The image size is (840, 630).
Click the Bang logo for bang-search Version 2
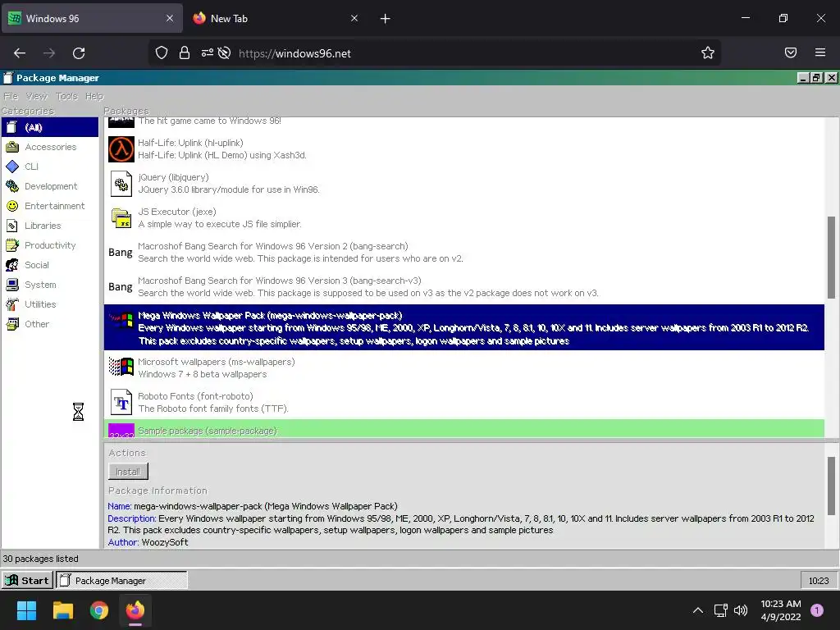point(120,253)
